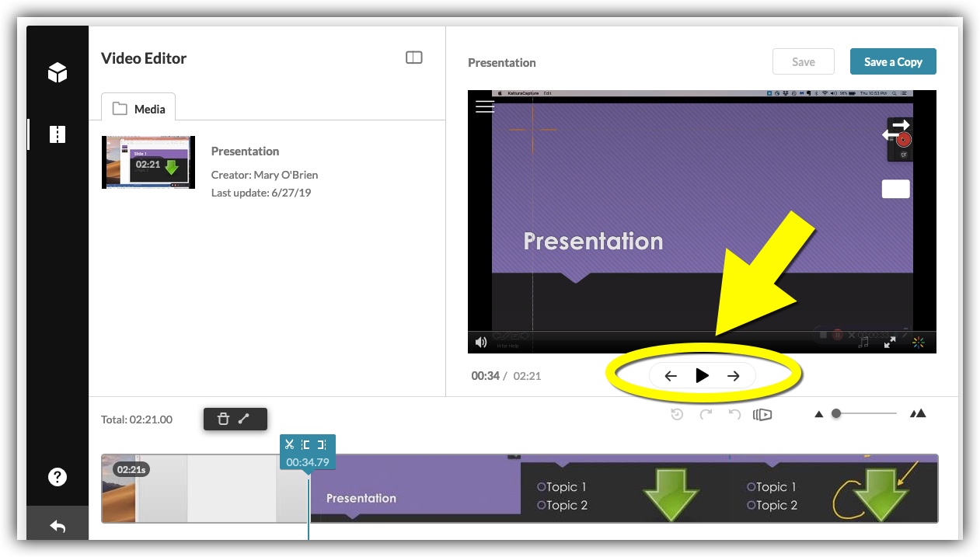Click the scissors split icon at playhead
This screenshot has width=980, height=557.
pos(289,444)
